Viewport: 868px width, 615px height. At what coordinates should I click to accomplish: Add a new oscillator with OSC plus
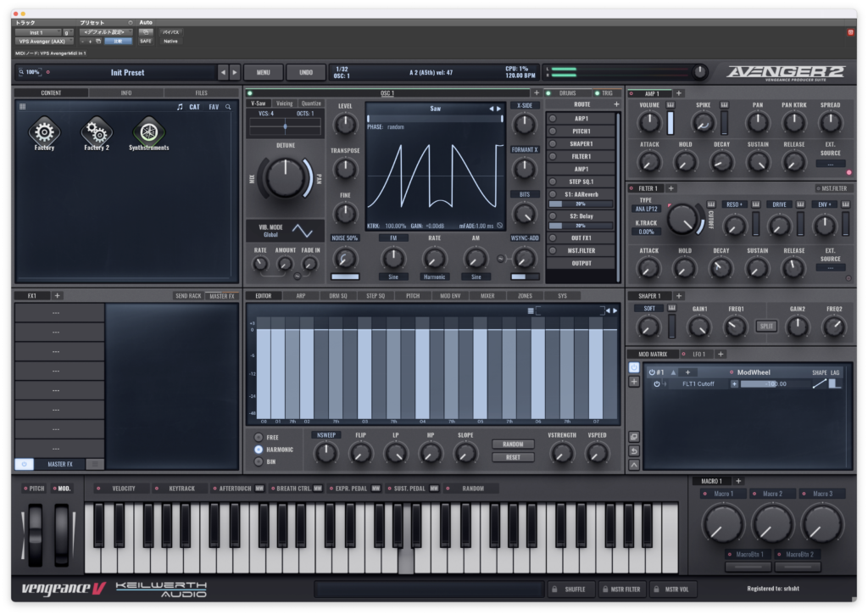(x=536, y=92)
